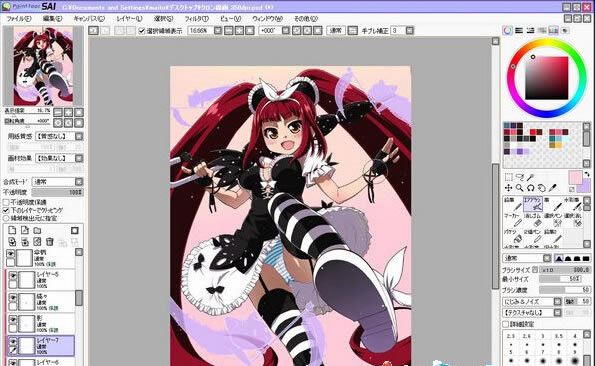This screenshot has width=595, height=366.
Task: Open the 合成モード blend mode dropdown
Action: point(57,182)
